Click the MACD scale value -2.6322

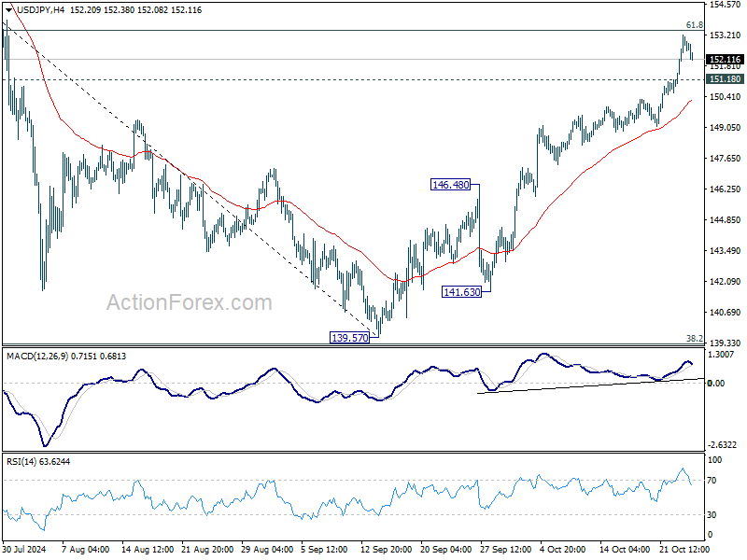723,445
